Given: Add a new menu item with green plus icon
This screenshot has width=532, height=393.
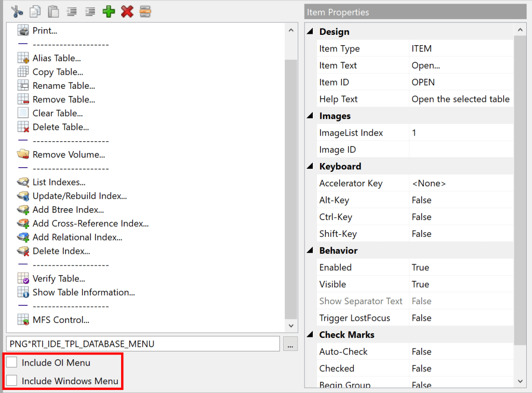Looking at the screenshot, I should point(108,11).
